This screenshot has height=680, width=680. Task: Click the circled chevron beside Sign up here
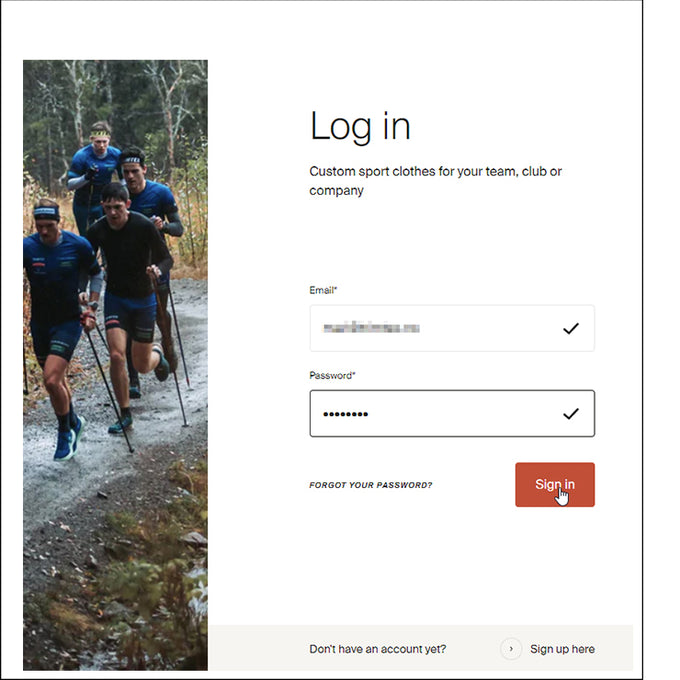511,649
